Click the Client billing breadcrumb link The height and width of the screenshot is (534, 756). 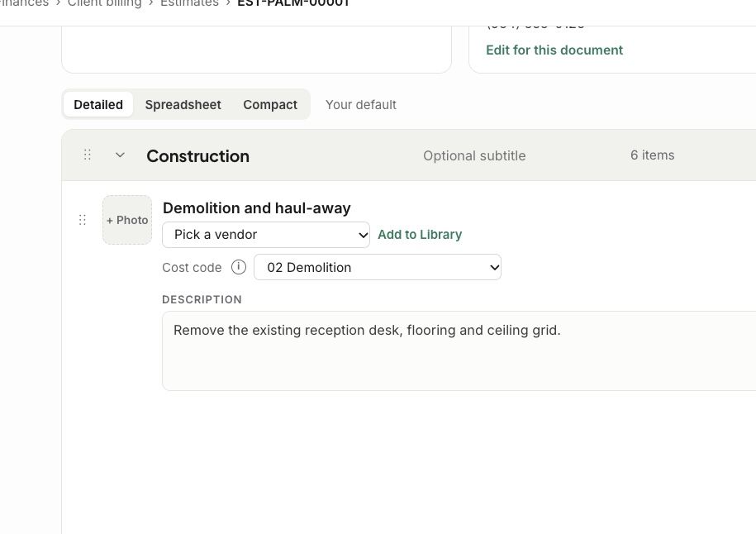(x=105, y=3)
